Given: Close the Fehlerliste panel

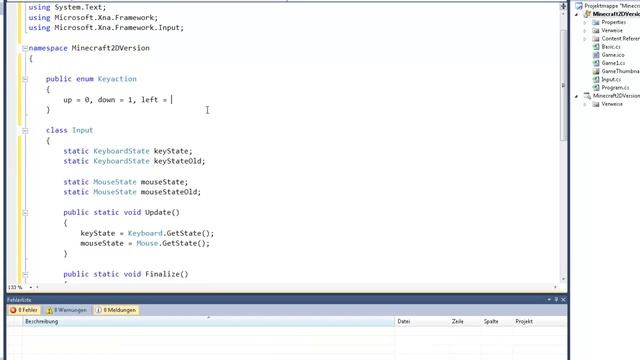Looking at the screenshot, I should click(x=563, y=300).
